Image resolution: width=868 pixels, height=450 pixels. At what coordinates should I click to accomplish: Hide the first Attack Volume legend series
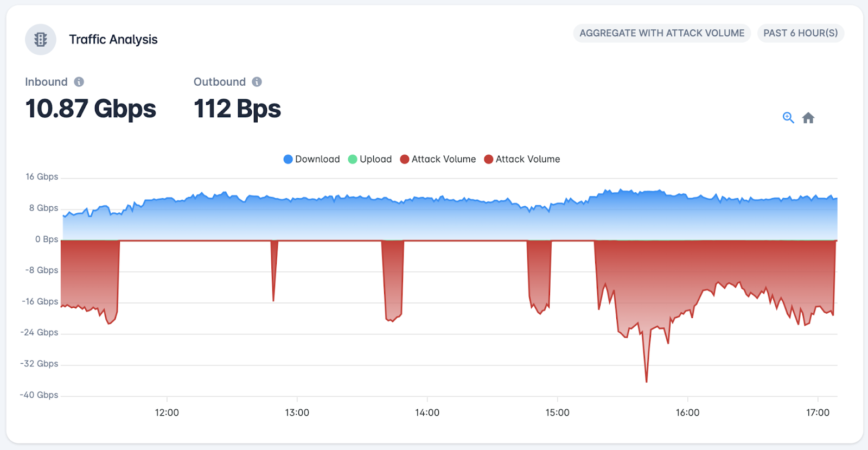point(438,159)
